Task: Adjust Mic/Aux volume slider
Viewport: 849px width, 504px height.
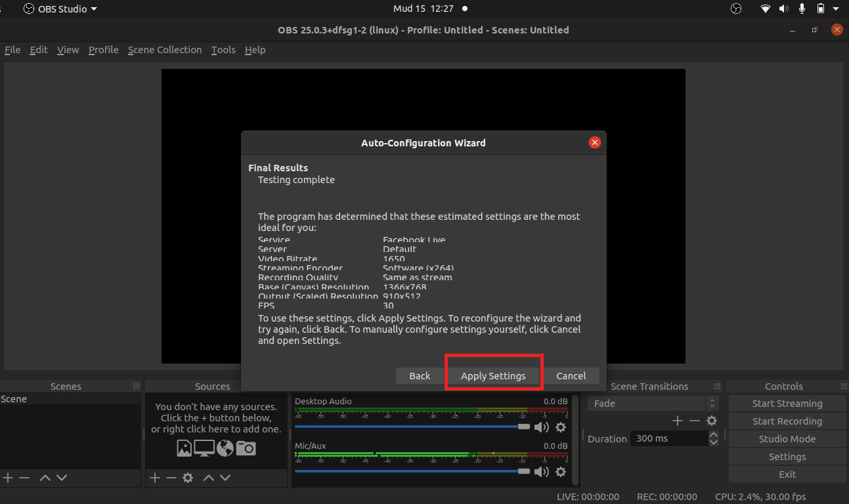Action: [412, 471]
